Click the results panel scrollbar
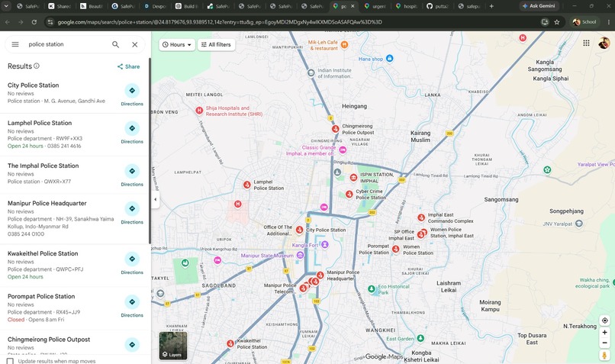This screenshot has width=615, height=364. [150, 151]
